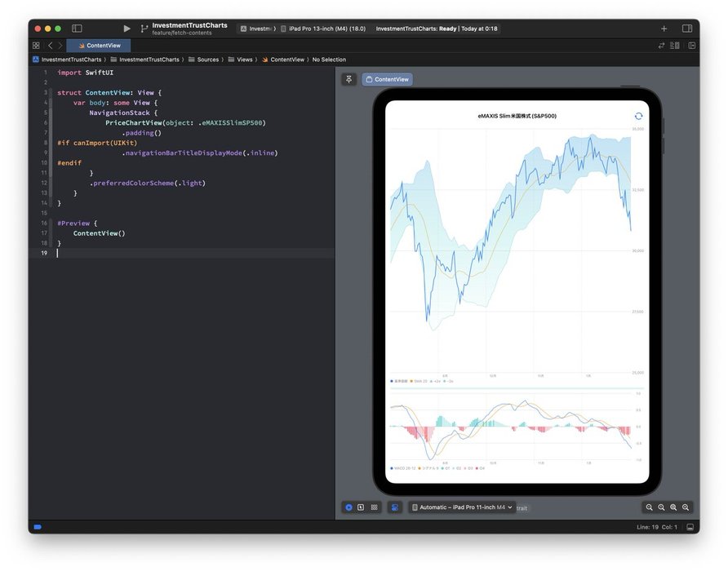The height and width of the screenshot is (571, 728).
Task: Add an editor on the right
Action: [x=692, y=46]
